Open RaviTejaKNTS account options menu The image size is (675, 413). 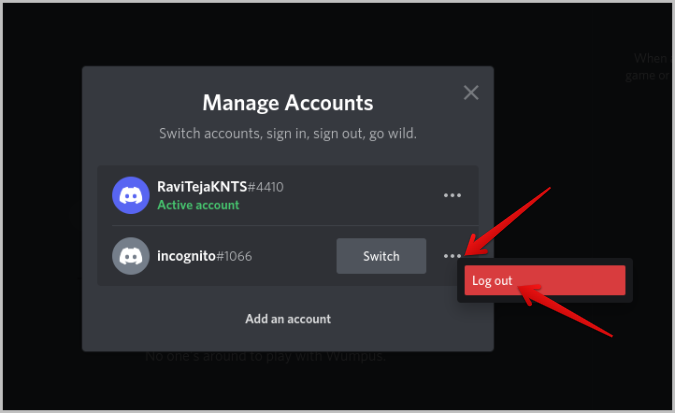tap(452, 195)
